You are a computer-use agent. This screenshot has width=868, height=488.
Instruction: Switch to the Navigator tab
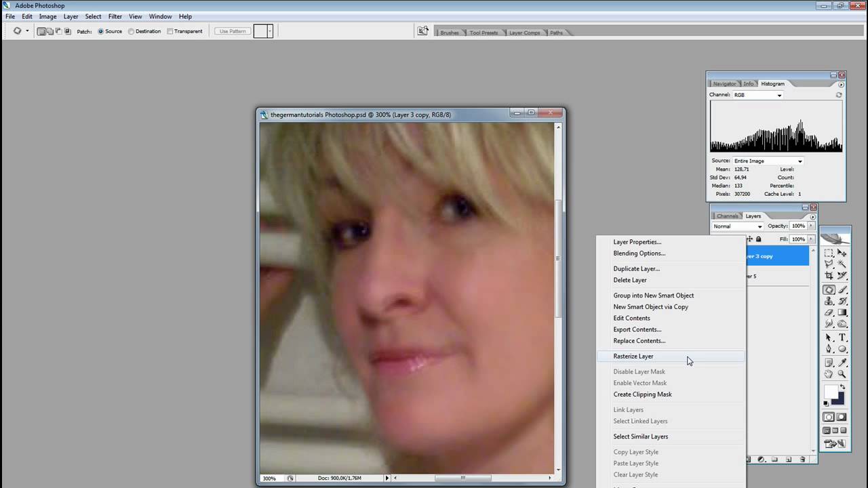point(724,84)
